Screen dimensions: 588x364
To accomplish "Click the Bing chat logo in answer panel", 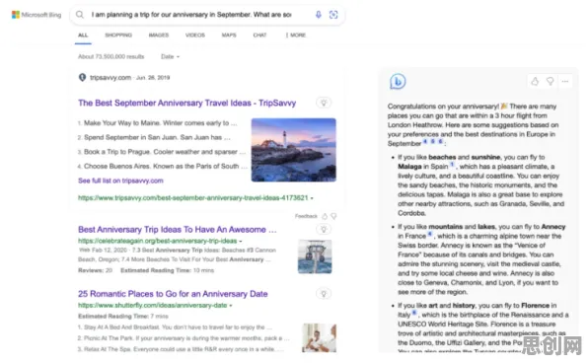I will click(x=398, y=81).
